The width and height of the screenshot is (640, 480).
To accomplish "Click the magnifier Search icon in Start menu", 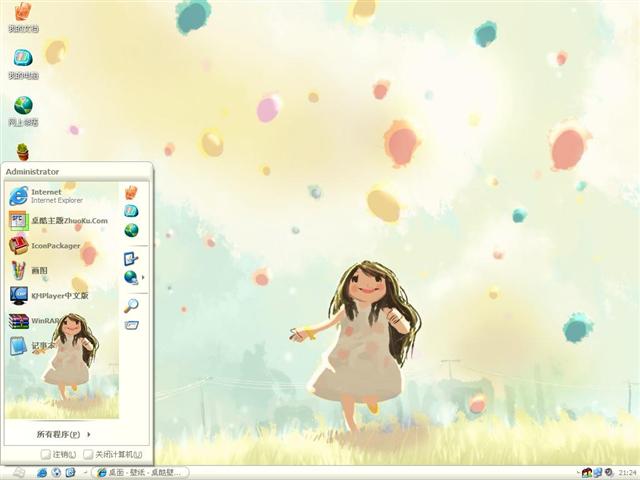I will tap(131, 305).
